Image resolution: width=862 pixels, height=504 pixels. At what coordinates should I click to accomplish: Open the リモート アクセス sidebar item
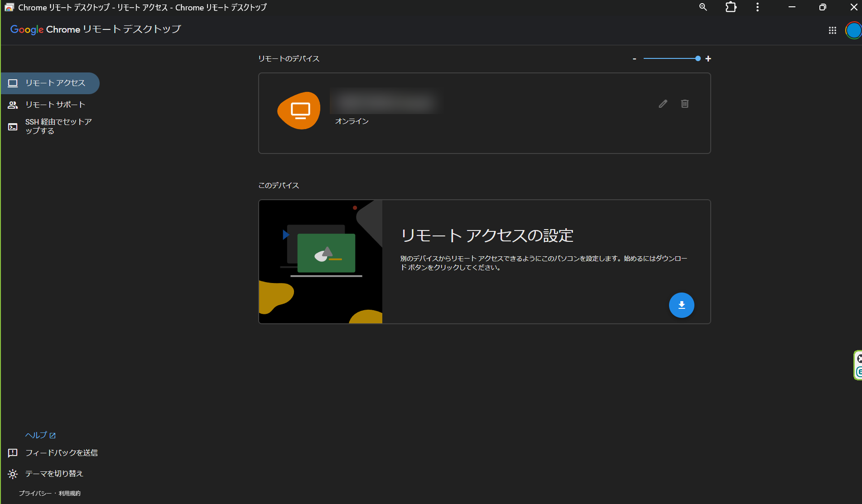click(50, 83)
